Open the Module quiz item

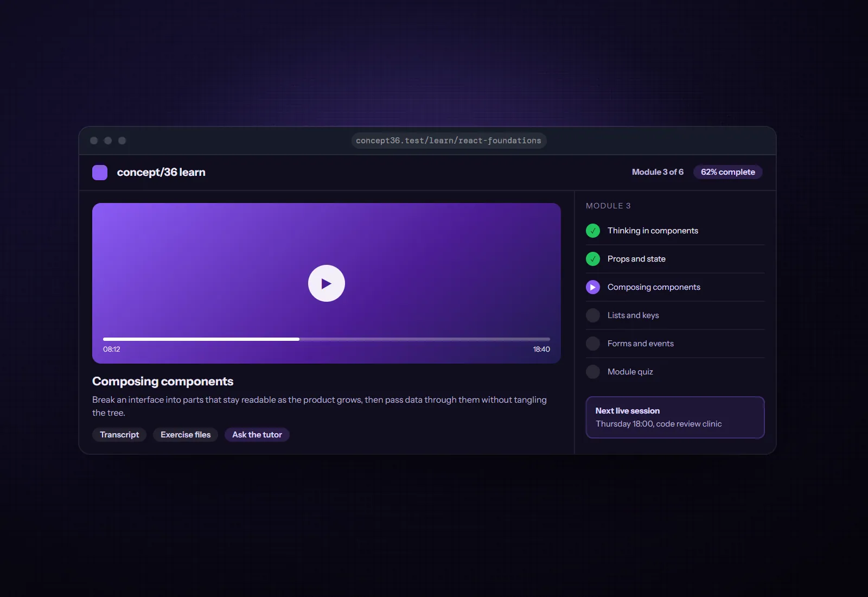pyautogui.click(x=675, y=372)
